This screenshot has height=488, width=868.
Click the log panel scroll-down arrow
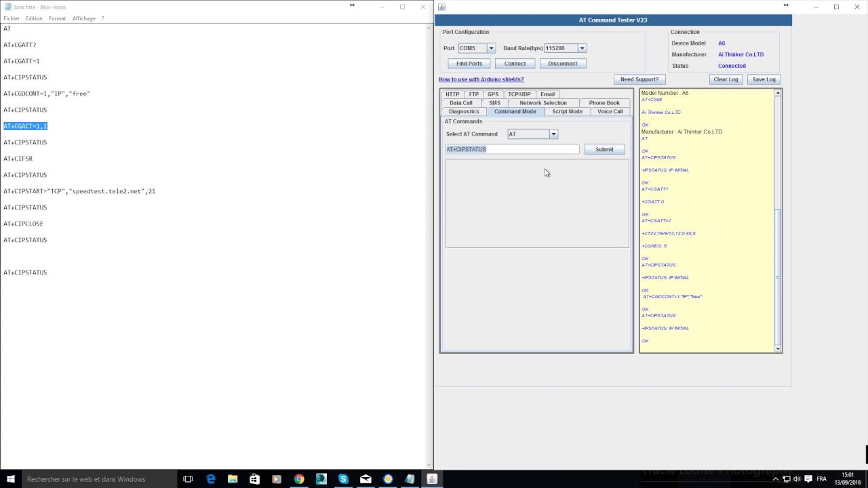778,348
